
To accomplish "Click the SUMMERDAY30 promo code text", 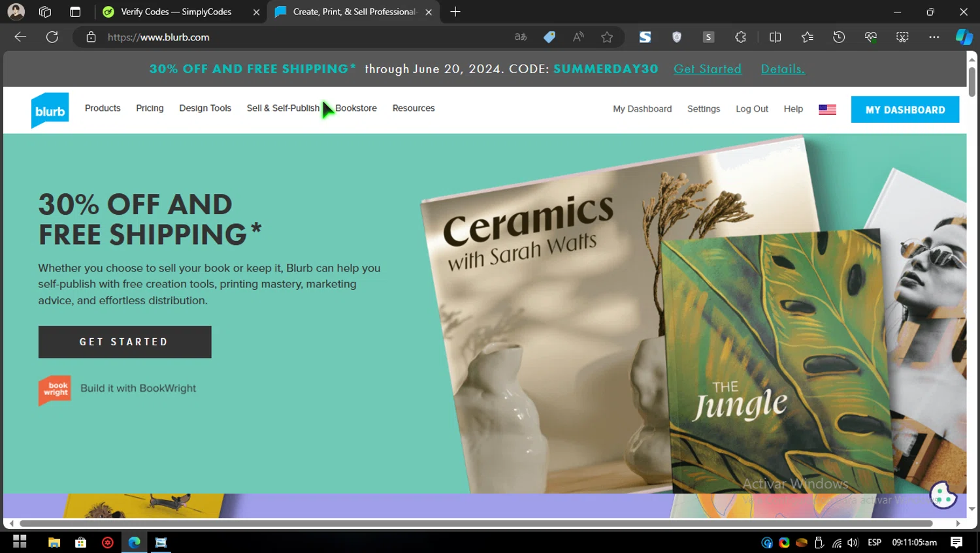I will [x=606, y=69].
